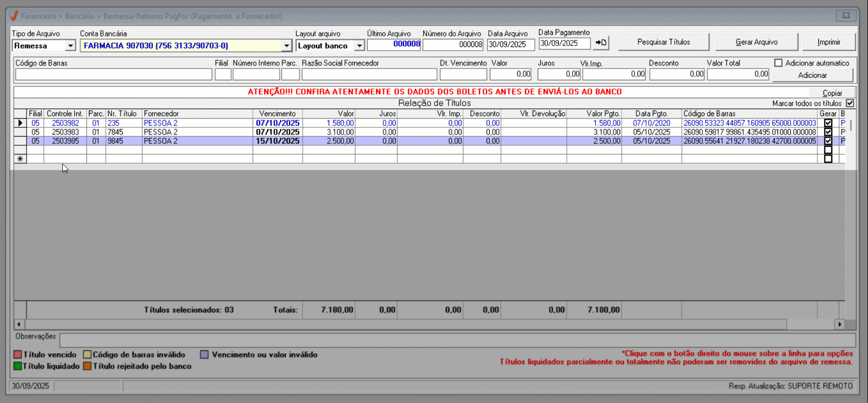Click the app logo icon in title bar
The width and height of the screenshot is (868, 403).
pyautogui.click(x=14, y=16)
